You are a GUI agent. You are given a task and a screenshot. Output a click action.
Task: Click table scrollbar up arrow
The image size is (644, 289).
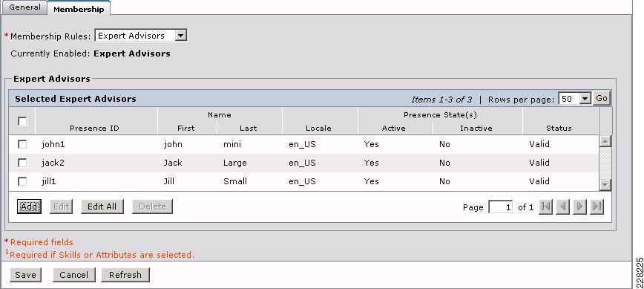[605, 141]
